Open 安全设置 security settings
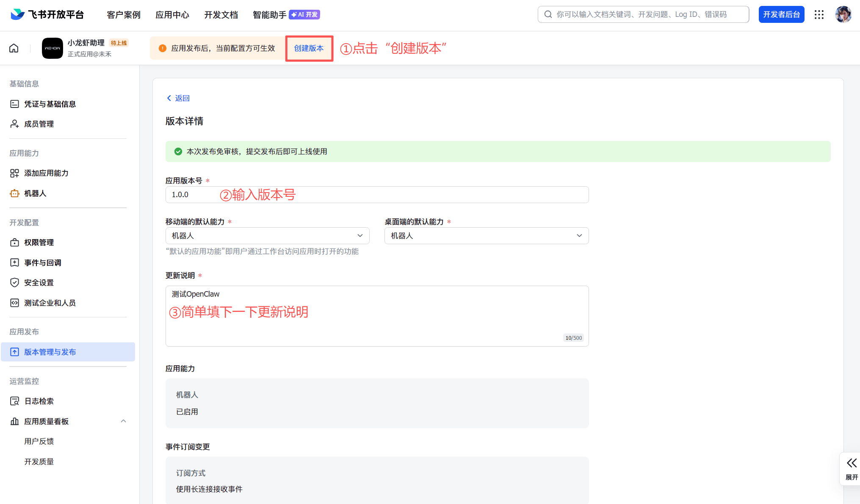The width and height of the screenshot is (860, 504). click(39, 282)
